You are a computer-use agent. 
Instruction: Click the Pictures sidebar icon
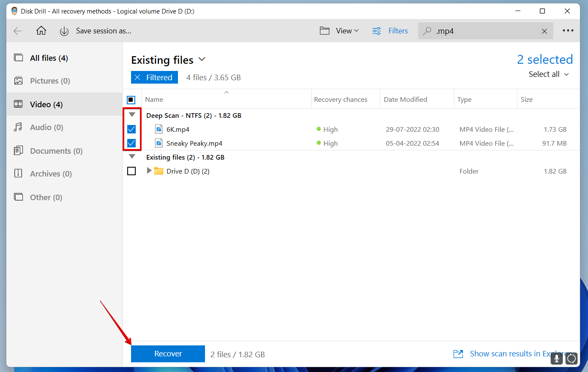19,81
